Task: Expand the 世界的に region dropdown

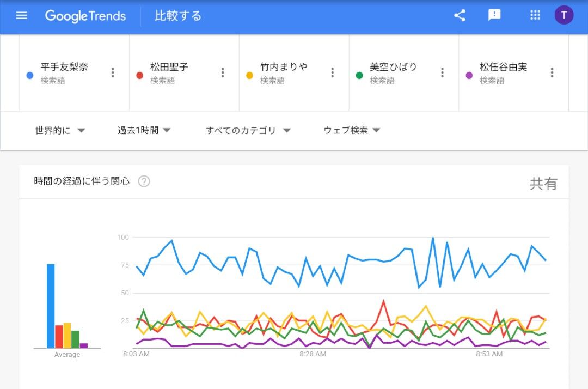Action: (x=60, y=130)
